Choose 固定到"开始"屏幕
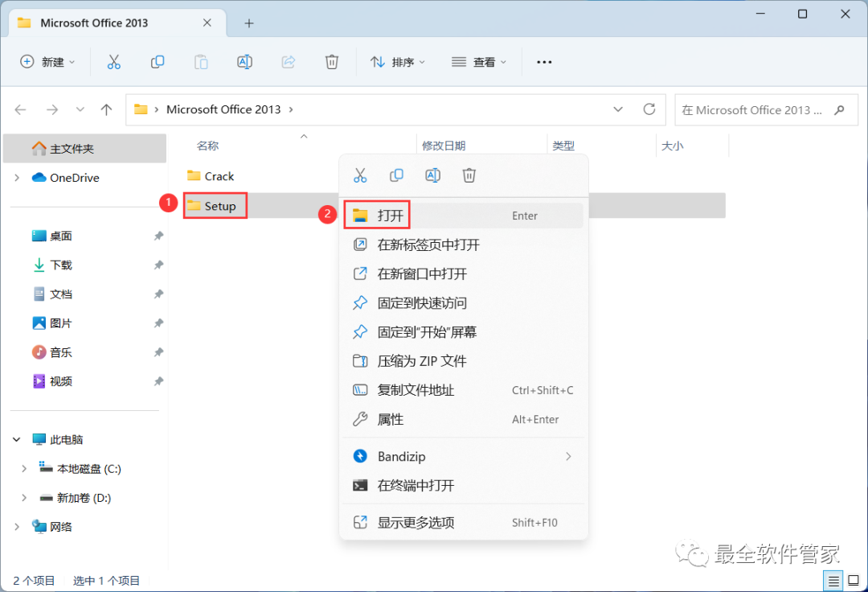The width and height of the screenshot is (868, 592). [464, 331]
